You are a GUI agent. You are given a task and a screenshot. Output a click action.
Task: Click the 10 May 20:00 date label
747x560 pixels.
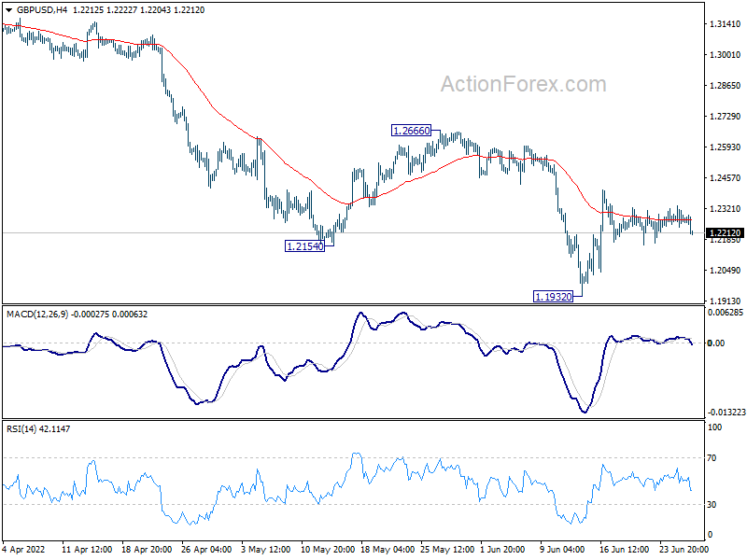328,550
